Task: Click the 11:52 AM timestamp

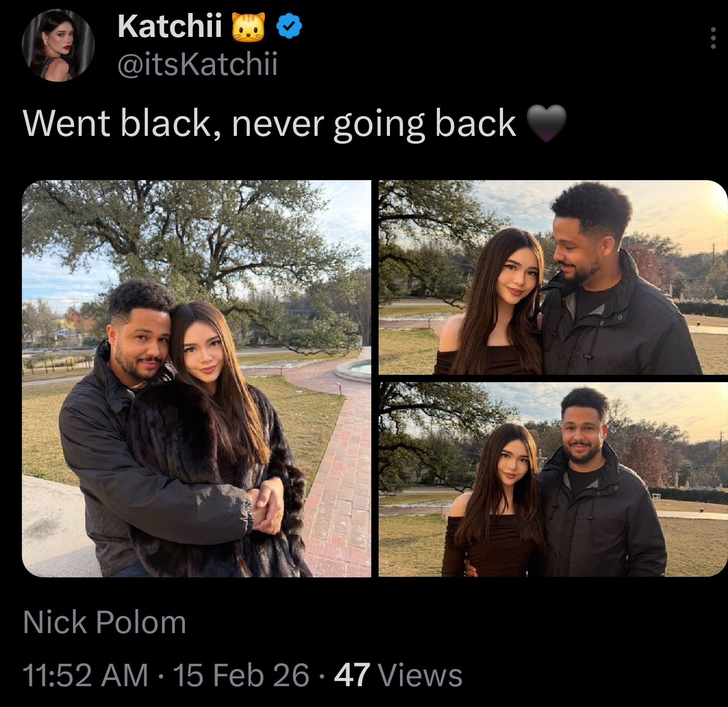Action: 85,675
